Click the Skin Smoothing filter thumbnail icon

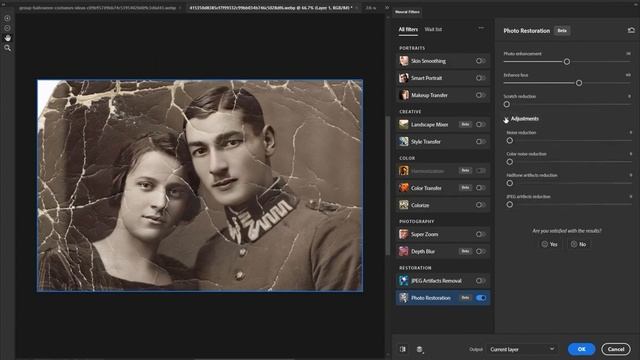(x=404, y=61)
